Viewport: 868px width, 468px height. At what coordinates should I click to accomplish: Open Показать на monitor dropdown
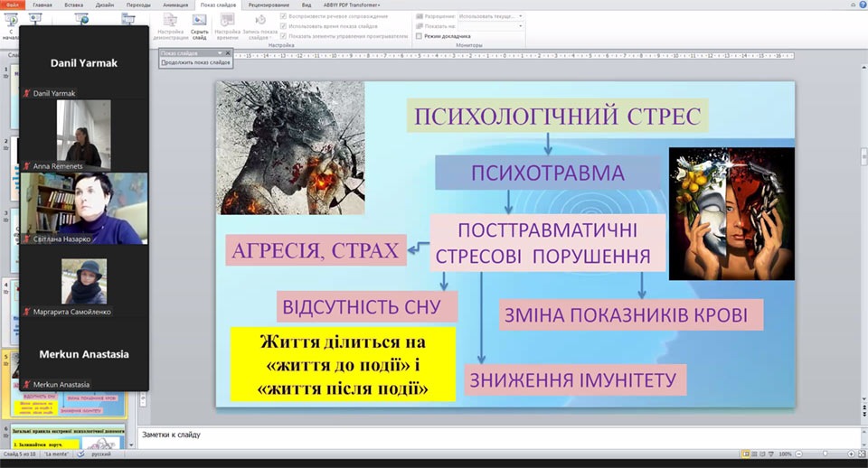[521, 26]
